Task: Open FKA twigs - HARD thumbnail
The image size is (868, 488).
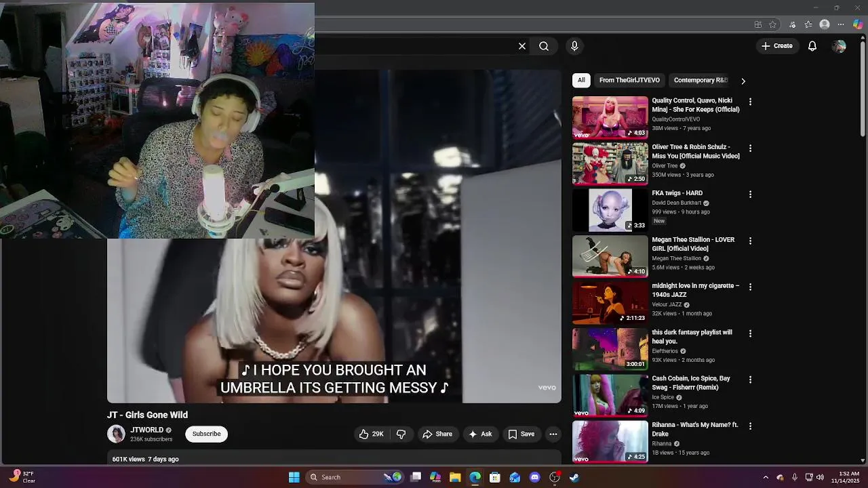Action: pos(610,210)
